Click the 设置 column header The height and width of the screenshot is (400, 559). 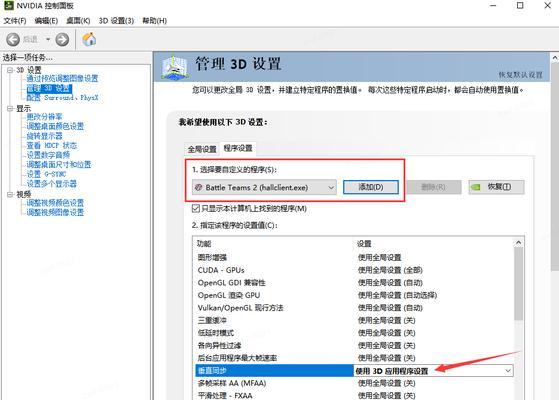coord(364,244)
